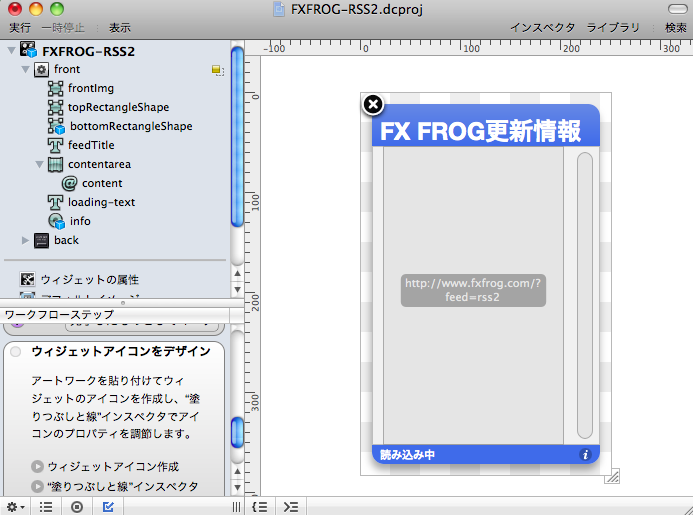Screen dimensions: 693x515
Task: Click the braces list icon in bottom bar
Action: pos(259,506)
